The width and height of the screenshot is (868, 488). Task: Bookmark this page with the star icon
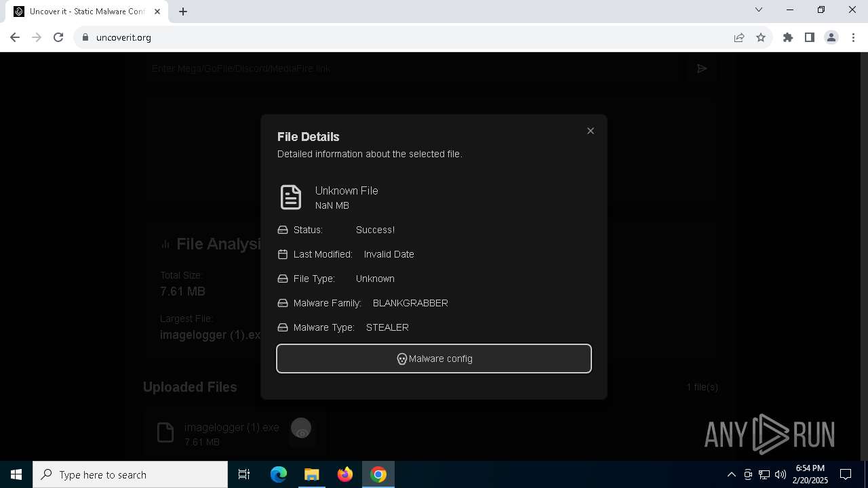[x=761, y=37]
